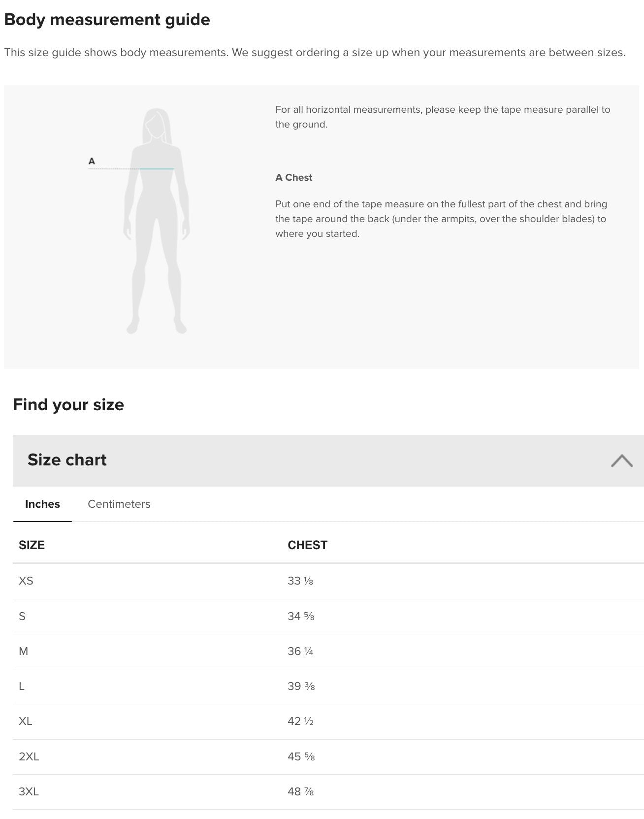Viewport: 644px width, 819px height.
Task: Select the 3XL size row label
Action: (x=29, y=792)
